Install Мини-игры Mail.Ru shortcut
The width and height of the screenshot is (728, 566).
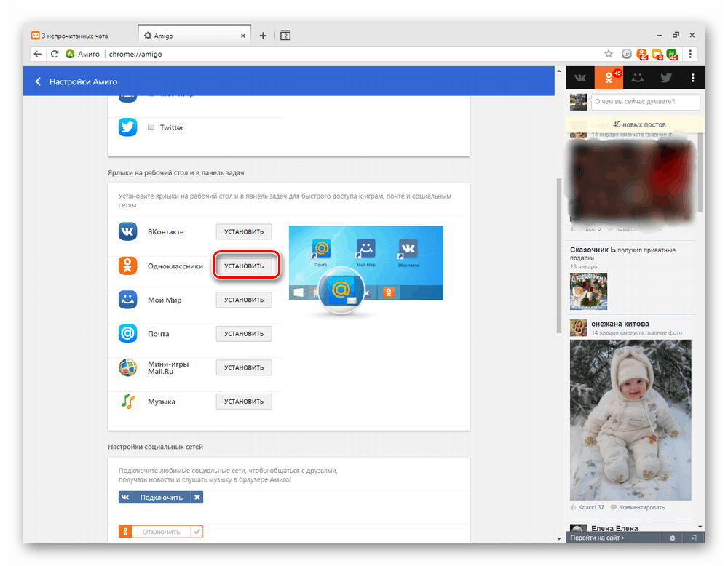tap(244, 367)
